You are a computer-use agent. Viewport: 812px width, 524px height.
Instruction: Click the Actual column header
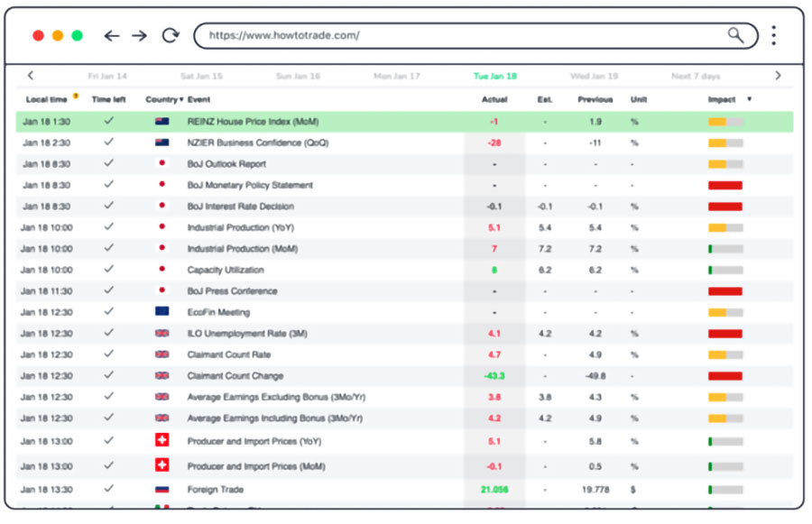(x=494, y=99)
